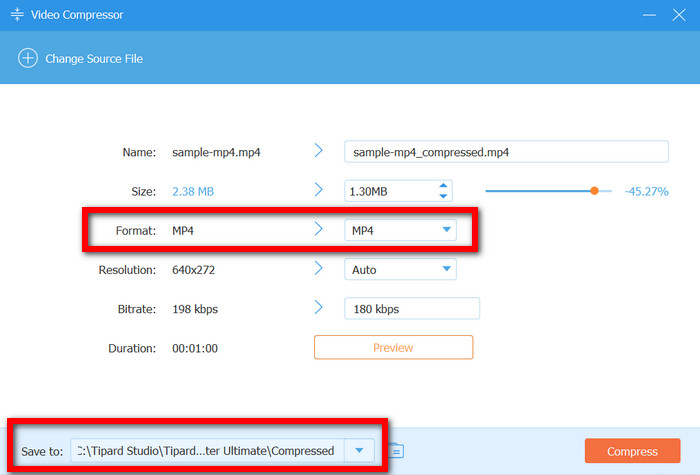Screen dimensions: 700x475
Task: Click the arrow chevron in Bitrate row
Action: point(318,307)
